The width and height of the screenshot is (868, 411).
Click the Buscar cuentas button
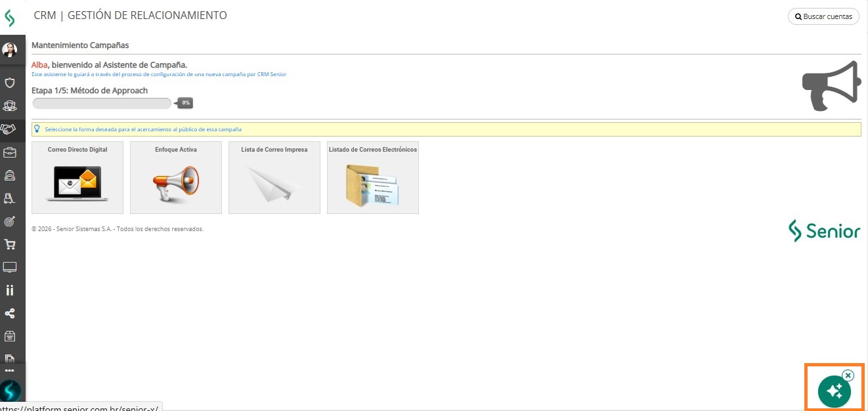(823, 16)
